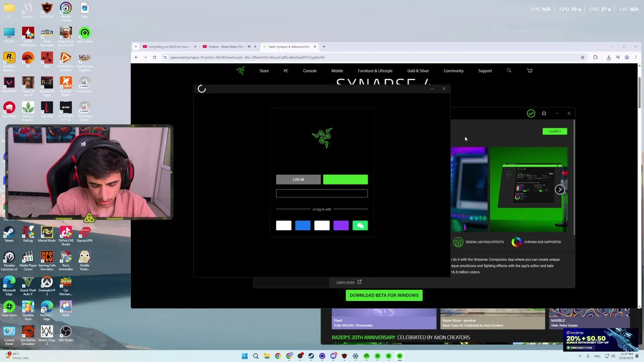Select the Razer Synapse 4 tab
The width and height of the screenshot is (644, 362).
[x=288, y=47]
